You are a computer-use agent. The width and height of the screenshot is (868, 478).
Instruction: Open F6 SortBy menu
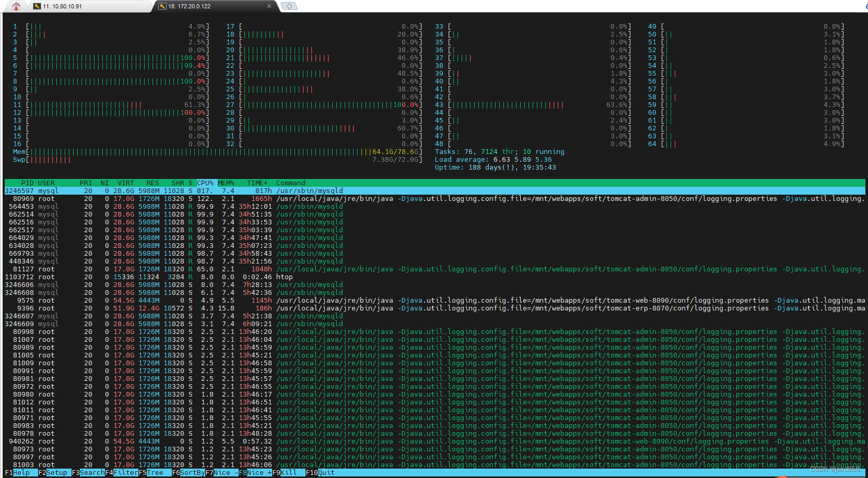click(x=189, y=473)
